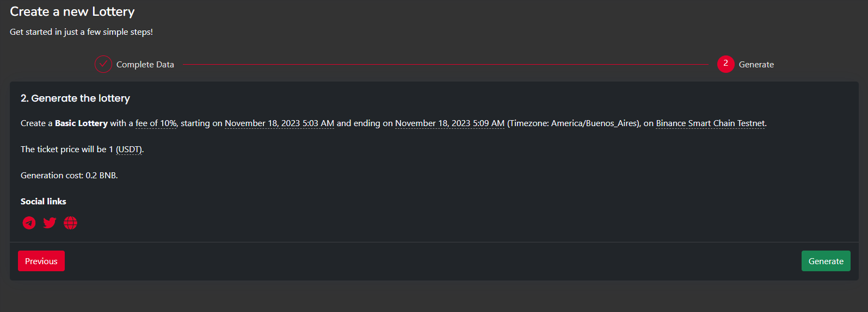Select the Complete Data step label
This screenshot has height=312, width=868.
(145, 65)
